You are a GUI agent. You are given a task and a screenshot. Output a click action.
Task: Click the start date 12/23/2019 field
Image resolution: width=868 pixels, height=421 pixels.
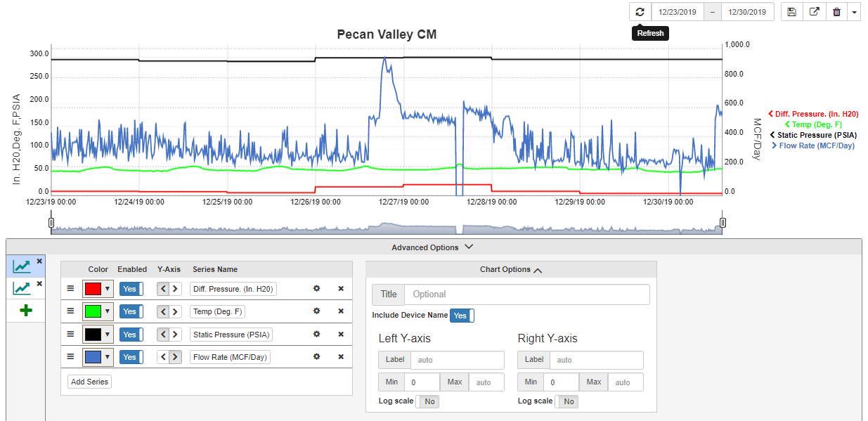click(x=678, y=12)
